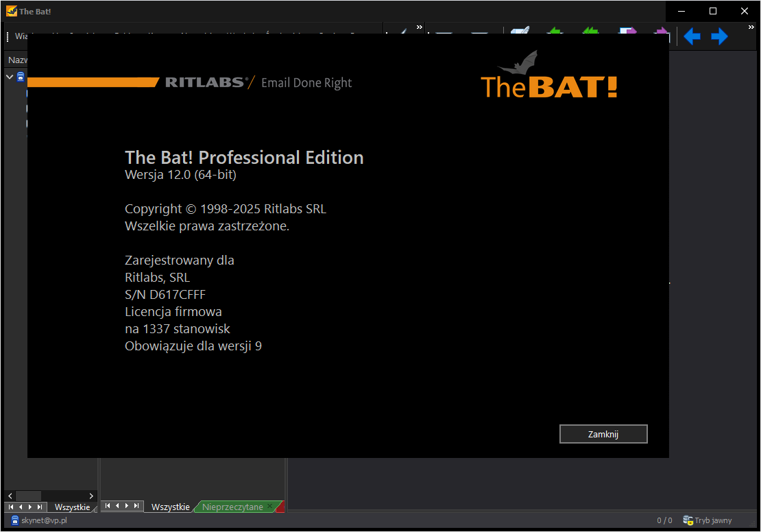Go forward with the blue right arrow
Image resolution: width=761 pixels, height=532 pixels.
click(x=719, y=36)
